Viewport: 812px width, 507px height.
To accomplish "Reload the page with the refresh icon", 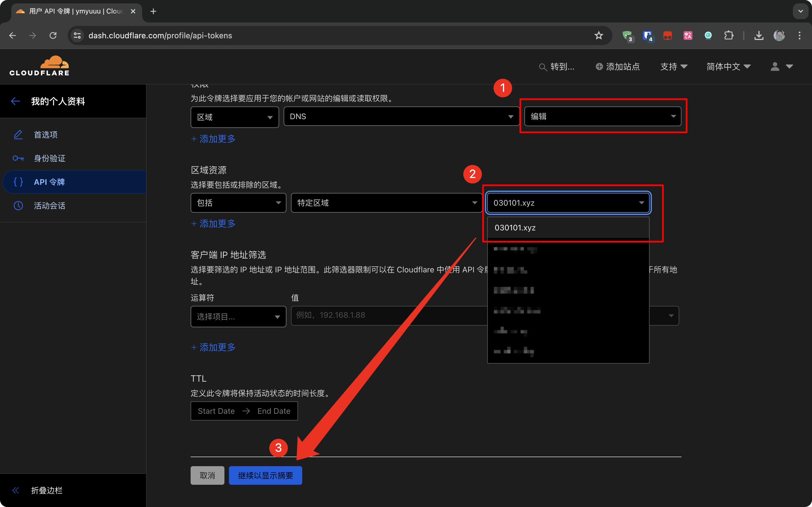I will pos(53,35).
